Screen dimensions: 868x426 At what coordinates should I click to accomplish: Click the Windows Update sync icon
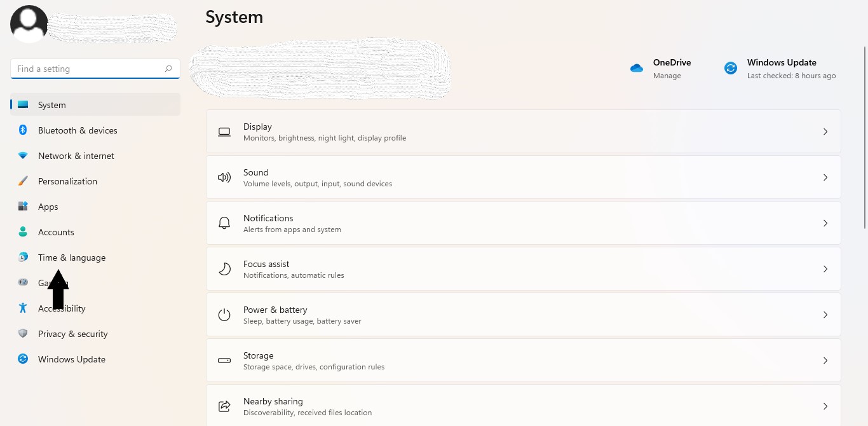point(730,67)
